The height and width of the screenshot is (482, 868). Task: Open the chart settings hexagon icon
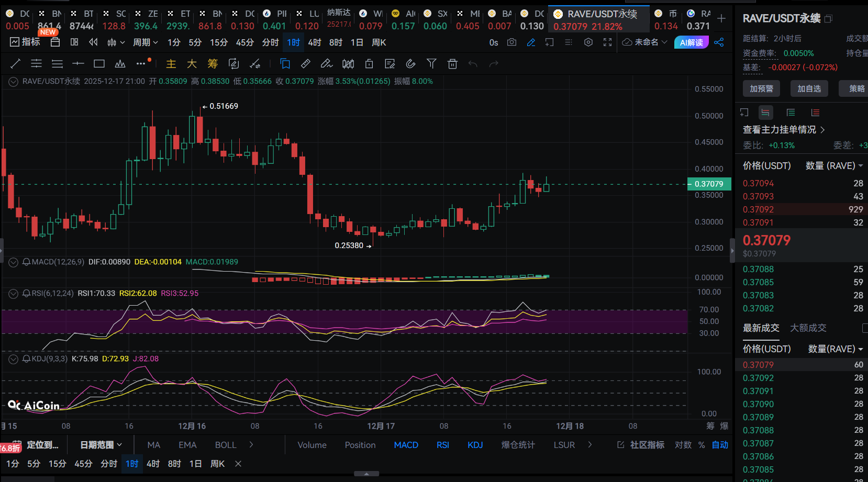pos(588,42)
